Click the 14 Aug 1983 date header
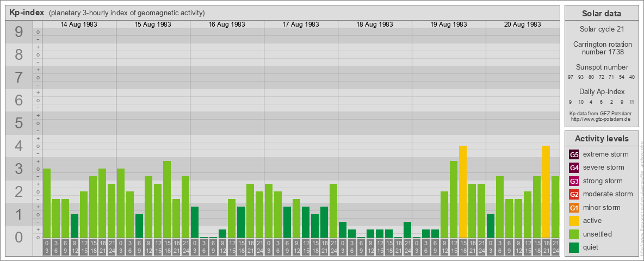The image size is (644, 261). click(x=79, y=24)
